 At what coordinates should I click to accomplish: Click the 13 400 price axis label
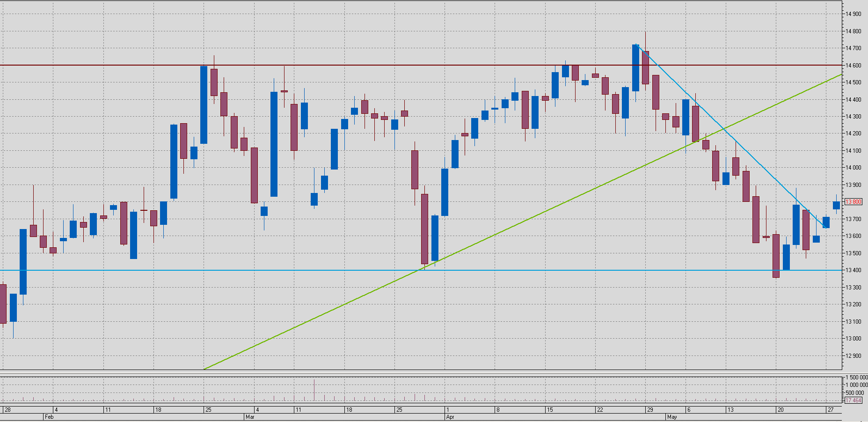[x=853, y=270]
